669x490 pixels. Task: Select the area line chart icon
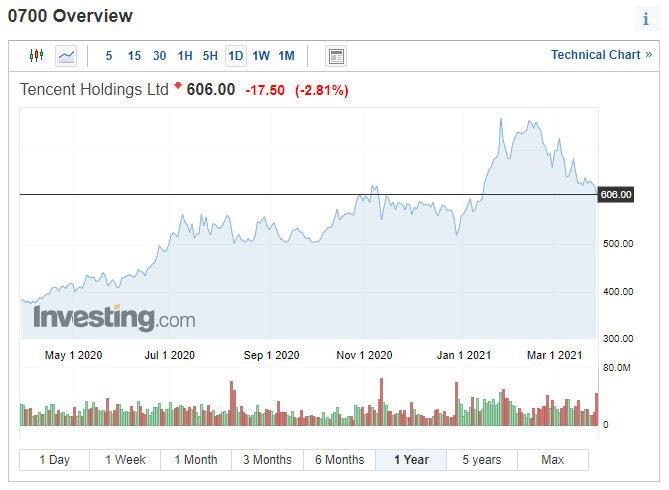(66, 56)
